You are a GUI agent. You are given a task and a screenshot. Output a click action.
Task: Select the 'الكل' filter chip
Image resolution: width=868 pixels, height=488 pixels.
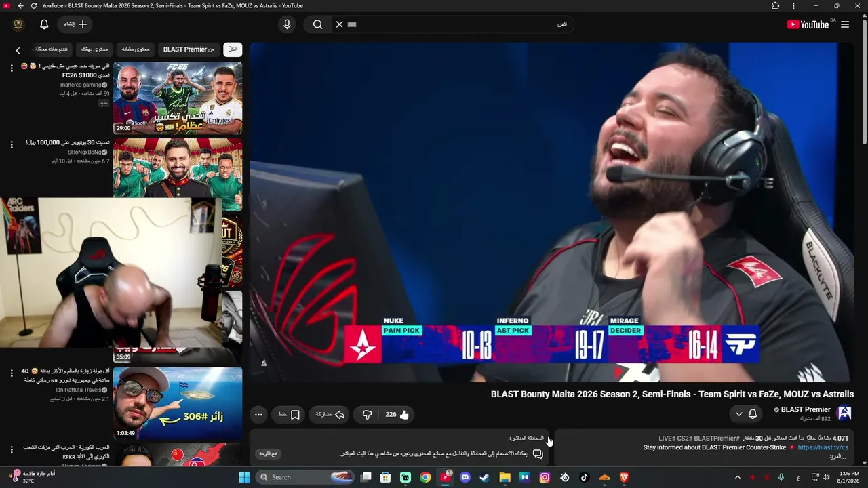(x=233, y=49)
